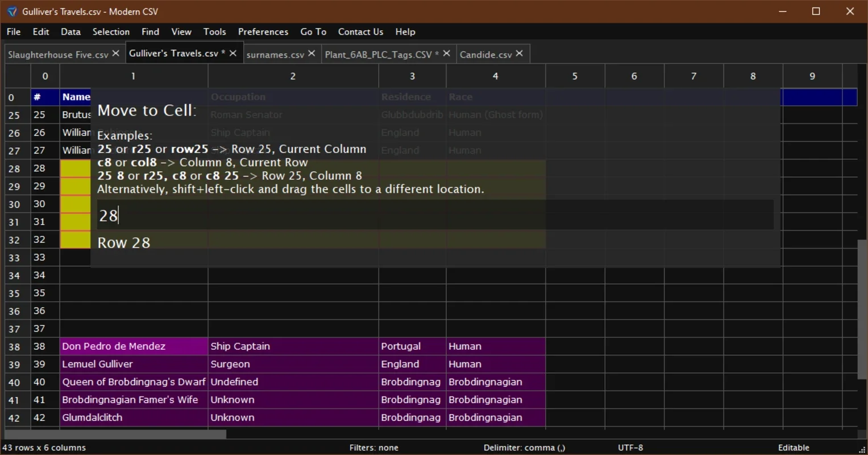
Task: Open the Go To menu
Action: [313, 32]
